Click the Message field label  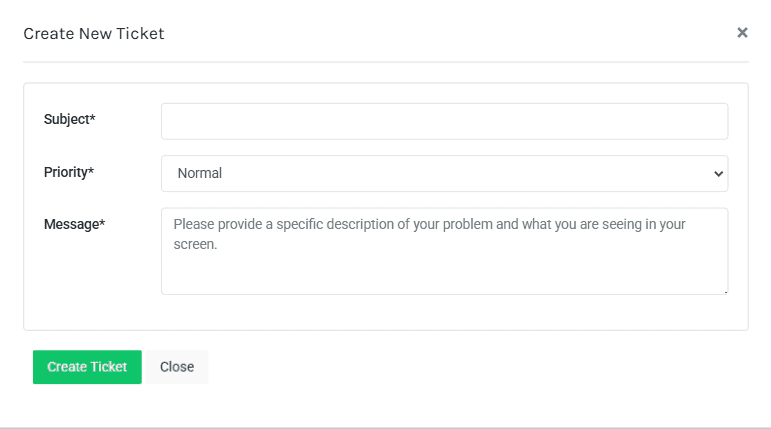coord(71,224)
